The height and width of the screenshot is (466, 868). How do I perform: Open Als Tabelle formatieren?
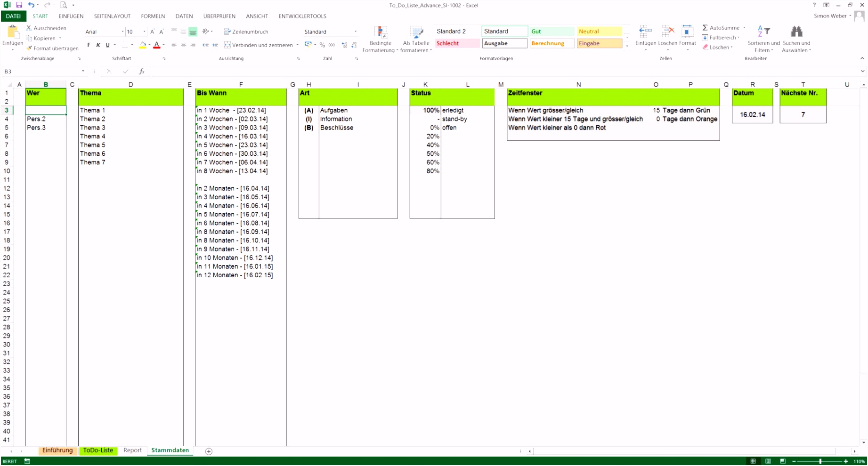[416, 39]
